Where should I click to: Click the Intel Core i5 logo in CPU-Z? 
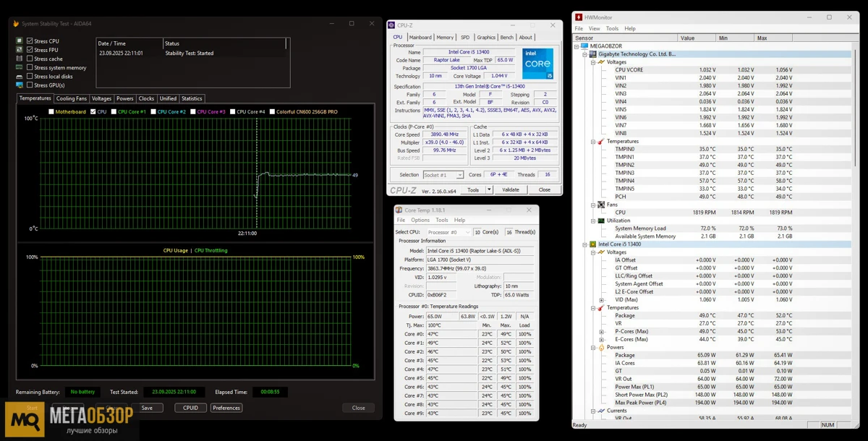click(537, 64)
